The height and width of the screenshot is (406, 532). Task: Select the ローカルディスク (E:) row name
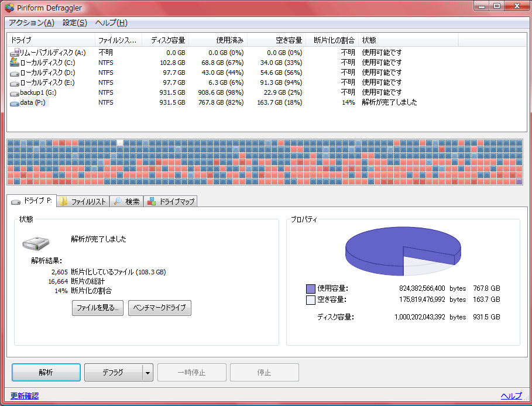click(x=47, y=82)
